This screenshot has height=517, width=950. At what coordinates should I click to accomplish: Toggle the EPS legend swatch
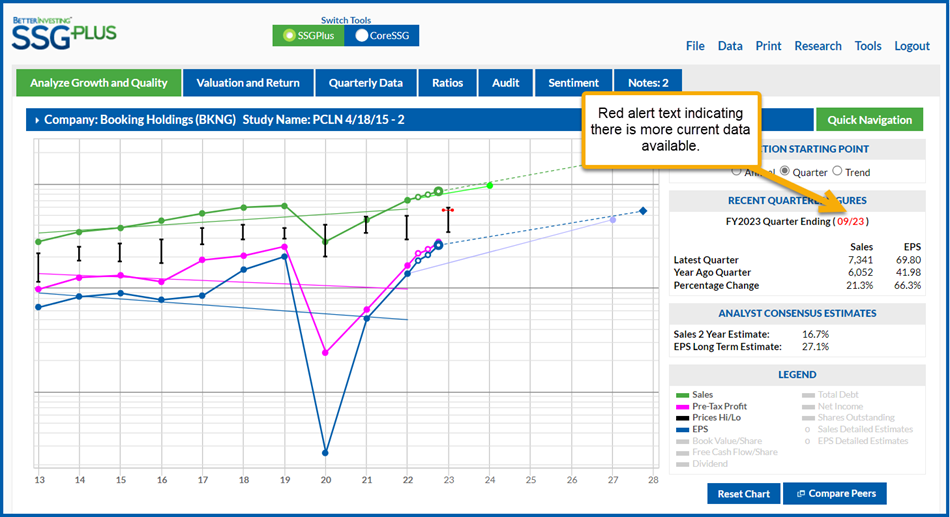pyautogui.click(x=682, y=429)
